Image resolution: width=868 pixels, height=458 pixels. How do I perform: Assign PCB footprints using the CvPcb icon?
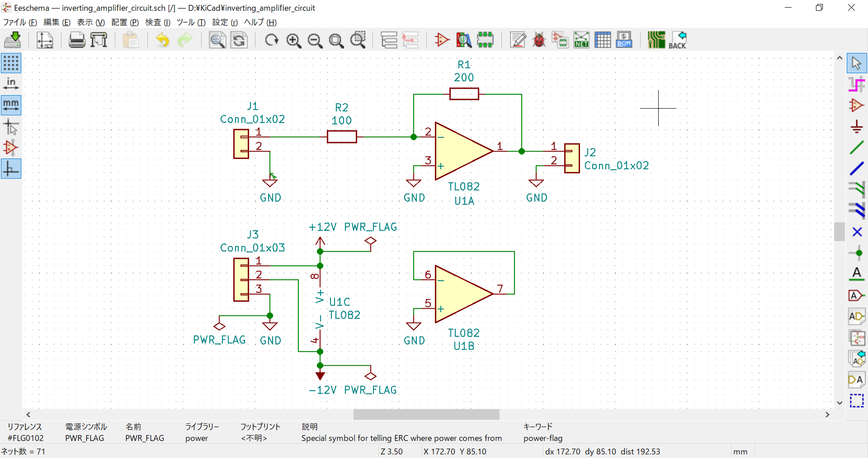[560, 40]
